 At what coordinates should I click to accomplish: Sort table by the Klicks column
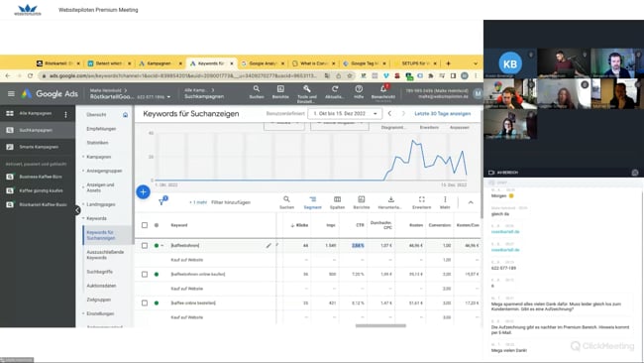click(300, 225)
